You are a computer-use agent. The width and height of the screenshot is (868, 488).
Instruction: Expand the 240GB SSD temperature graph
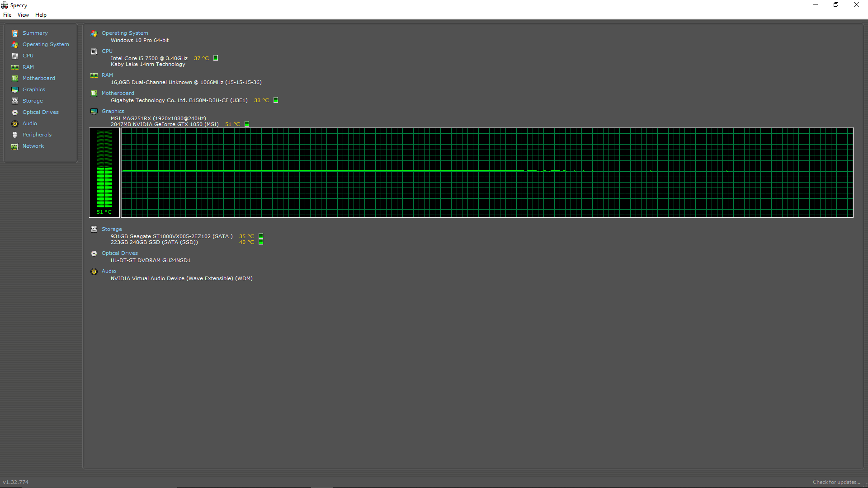tap(261, 242)
